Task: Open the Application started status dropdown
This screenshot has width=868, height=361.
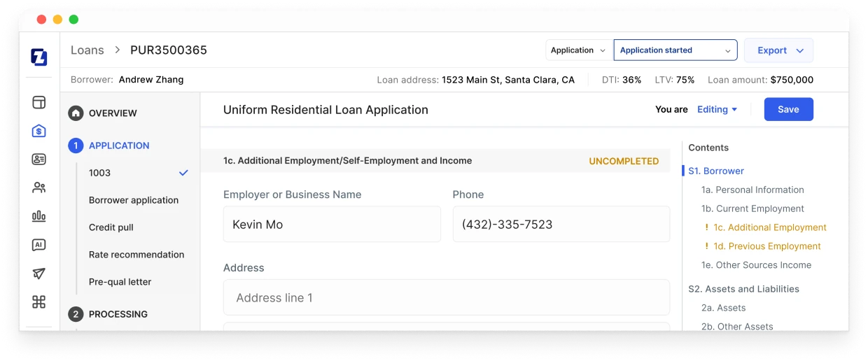Action: point(675,50)
